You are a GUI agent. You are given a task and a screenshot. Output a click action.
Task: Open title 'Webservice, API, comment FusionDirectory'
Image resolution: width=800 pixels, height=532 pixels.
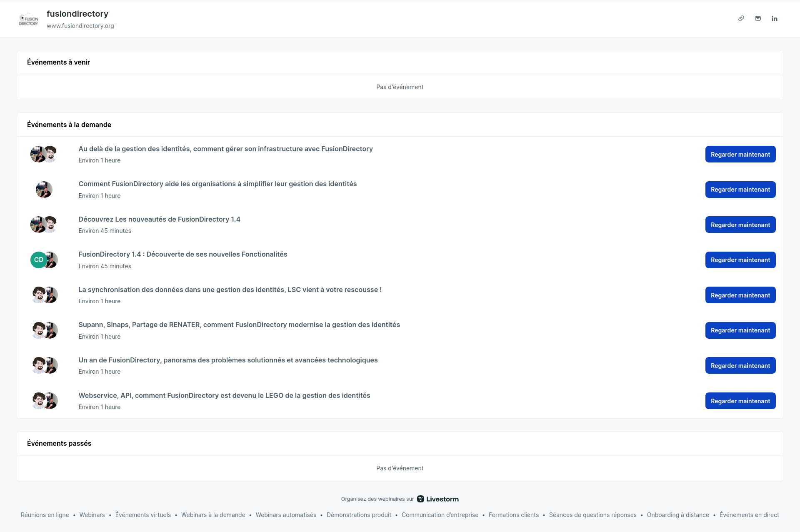click(x=224, y=395)
